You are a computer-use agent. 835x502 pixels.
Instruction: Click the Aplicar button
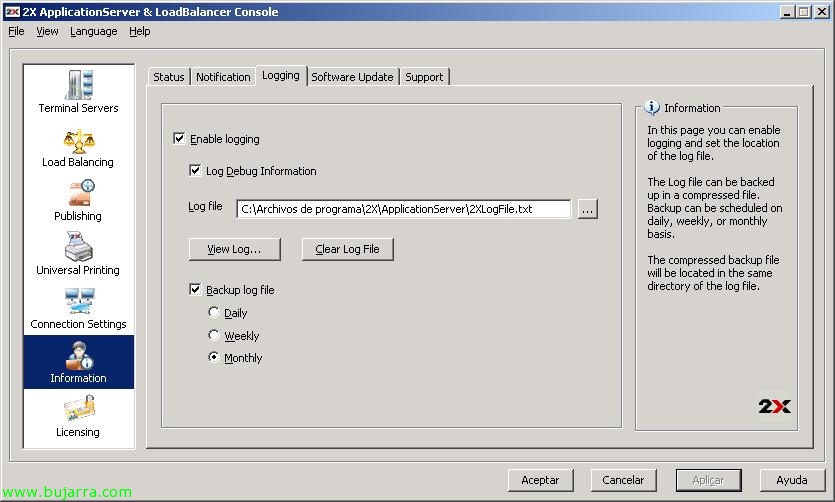coord(708,480)
